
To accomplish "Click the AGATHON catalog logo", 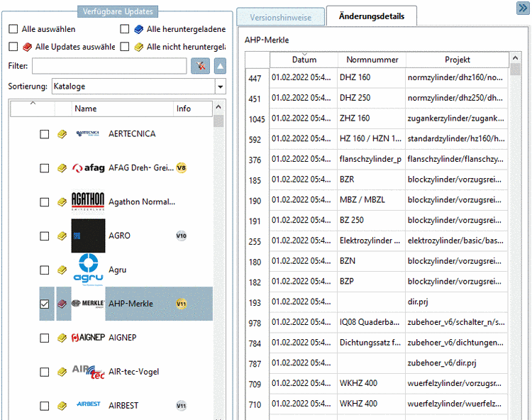I will [88, 201].
